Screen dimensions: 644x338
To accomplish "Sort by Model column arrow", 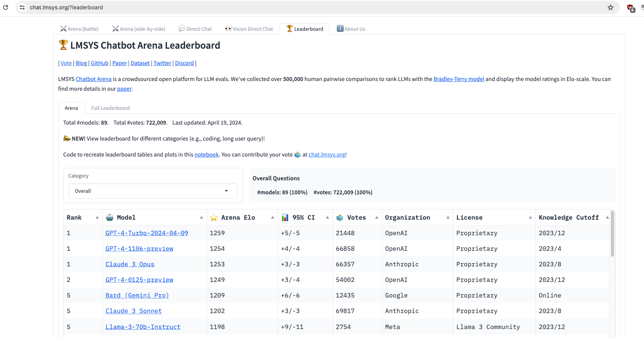I will tap(201, 217).
